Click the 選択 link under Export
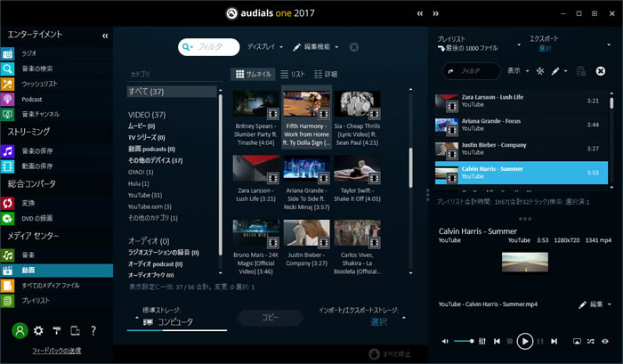This screenshot has width=623, height=364. pos(545,48)
